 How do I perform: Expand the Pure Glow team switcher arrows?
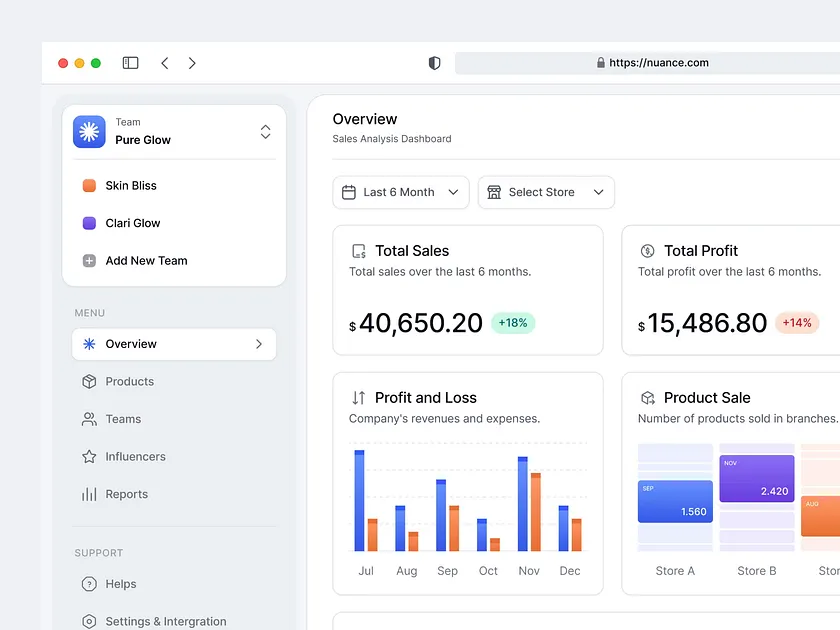[x=265, y=132]
